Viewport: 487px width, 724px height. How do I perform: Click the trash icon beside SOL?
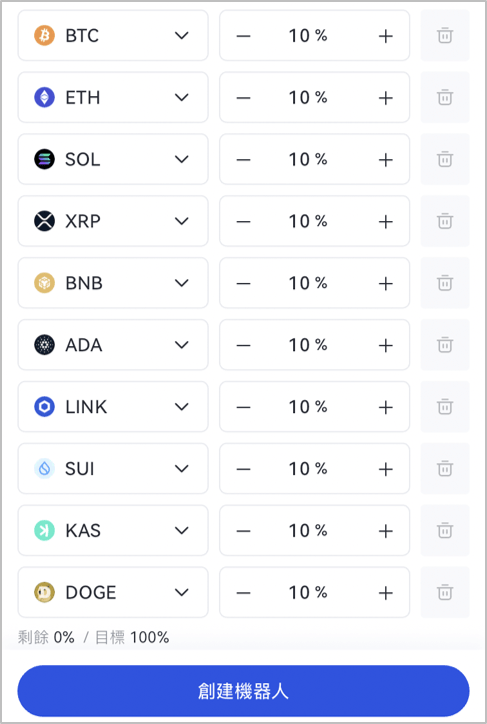tap(445, 159)
